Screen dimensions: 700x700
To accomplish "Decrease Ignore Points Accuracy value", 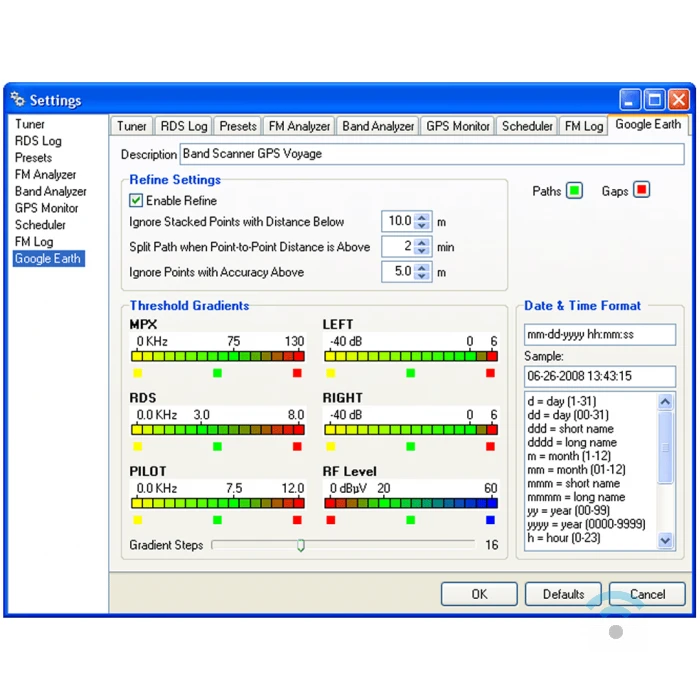I will [x=422, y=276].
